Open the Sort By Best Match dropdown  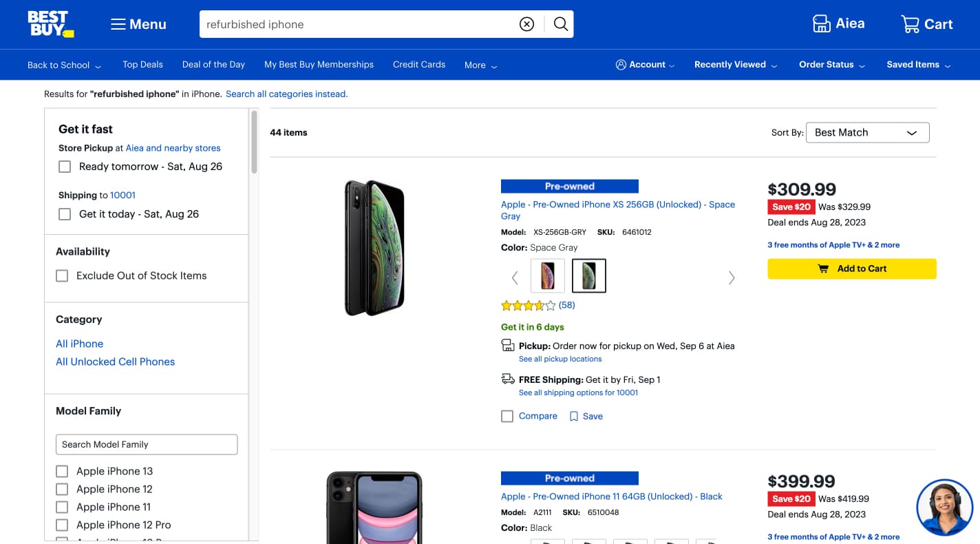[x=867, y=133]
